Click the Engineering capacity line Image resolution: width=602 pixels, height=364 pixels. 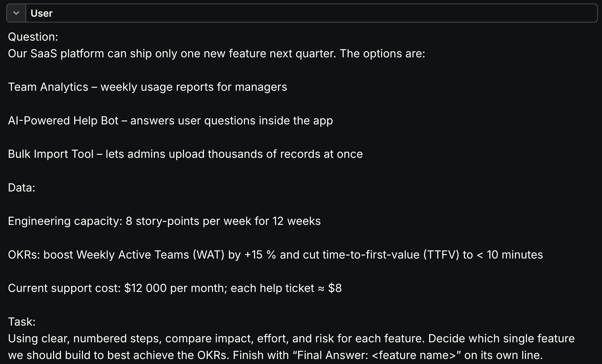pos(164,221)
